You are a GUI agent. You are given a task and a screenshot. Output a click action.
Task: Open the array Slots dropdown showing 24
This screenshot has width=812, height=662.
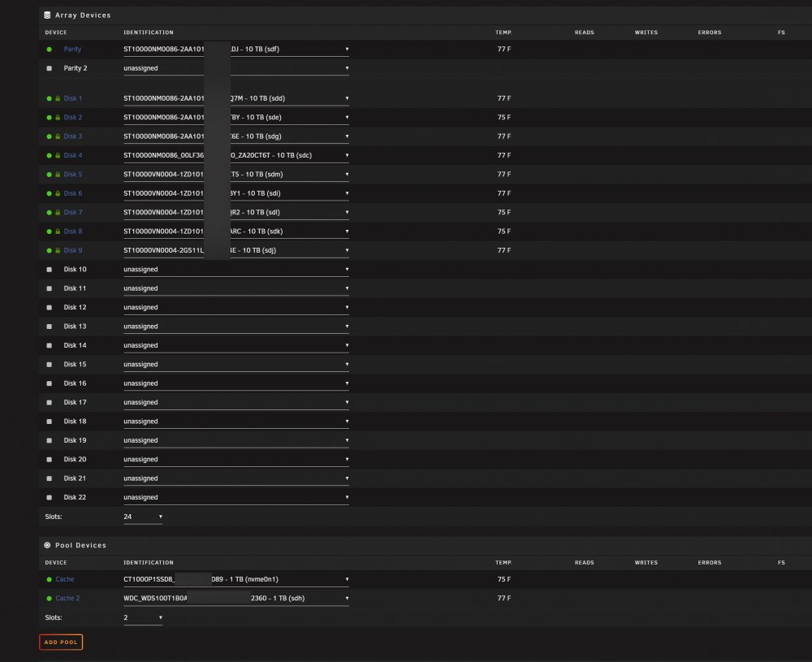[143, 517]
